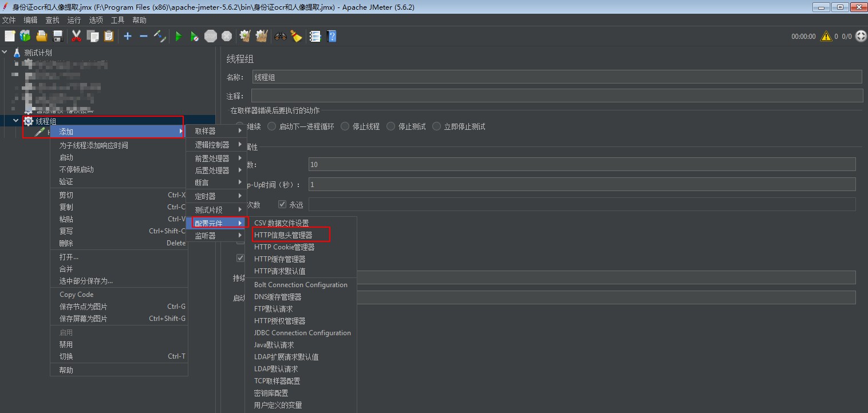Viewport: 868px width, 413px height.
Task: Click the globe icon at toolbar right
Action: pos(861,36)
